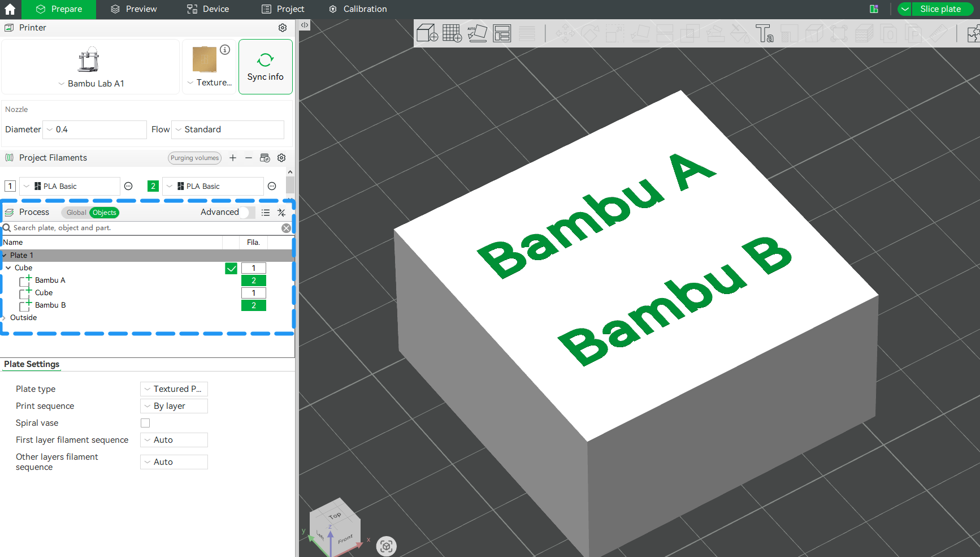Add a new filament with the plus icon

[233, 158]
